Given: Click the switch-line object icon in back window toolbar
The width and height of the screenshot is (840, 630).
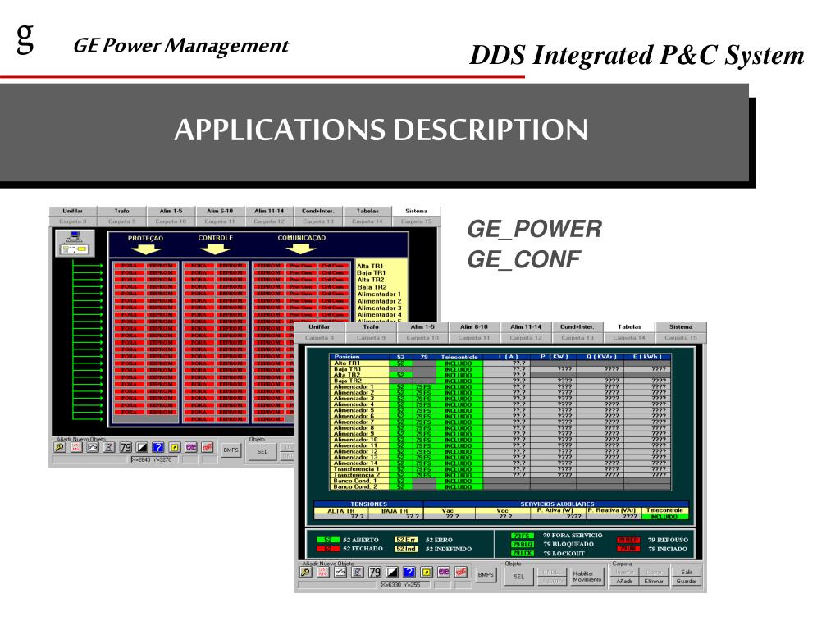Looking at the screenshot, I should [x=93, y=447].
